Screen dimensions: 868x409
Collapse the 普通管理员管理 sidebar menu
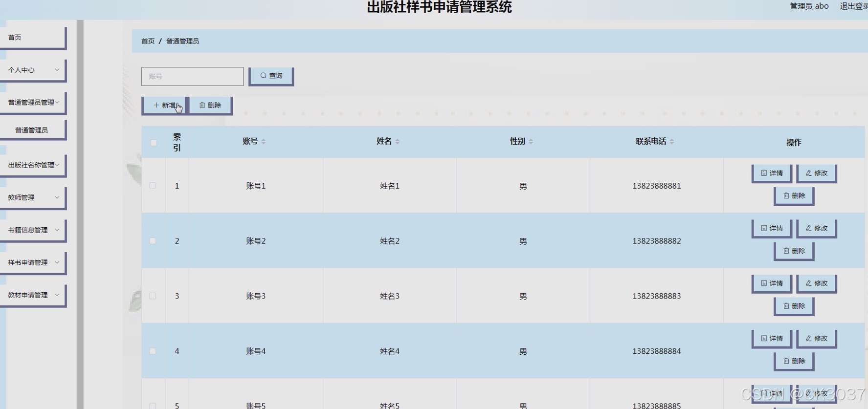pyautogui.click(x=33, y=103)
